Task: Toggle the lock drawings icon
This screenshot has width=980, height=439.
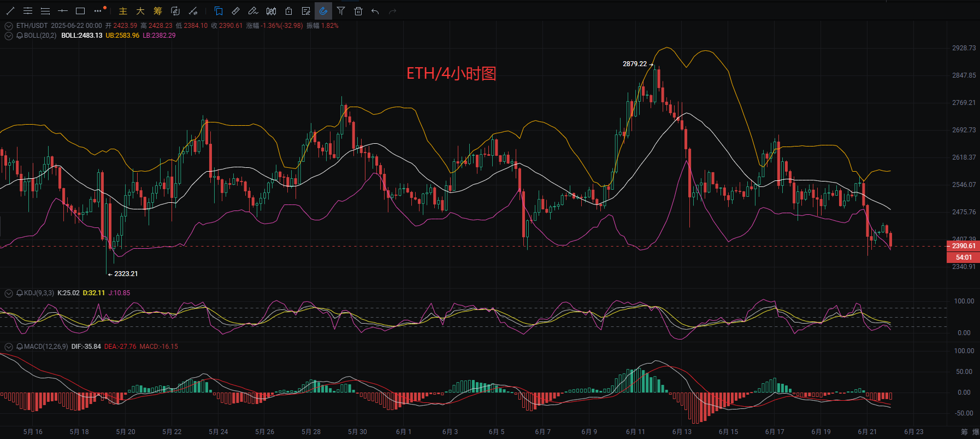Action: (x=288, y=11)
